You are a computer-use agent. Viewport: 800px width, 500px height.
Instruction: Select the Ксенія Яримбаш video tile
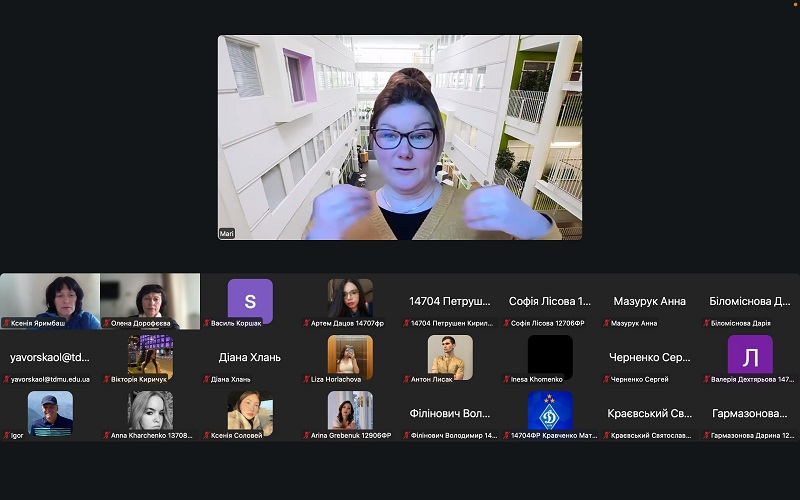coord(50,300)
